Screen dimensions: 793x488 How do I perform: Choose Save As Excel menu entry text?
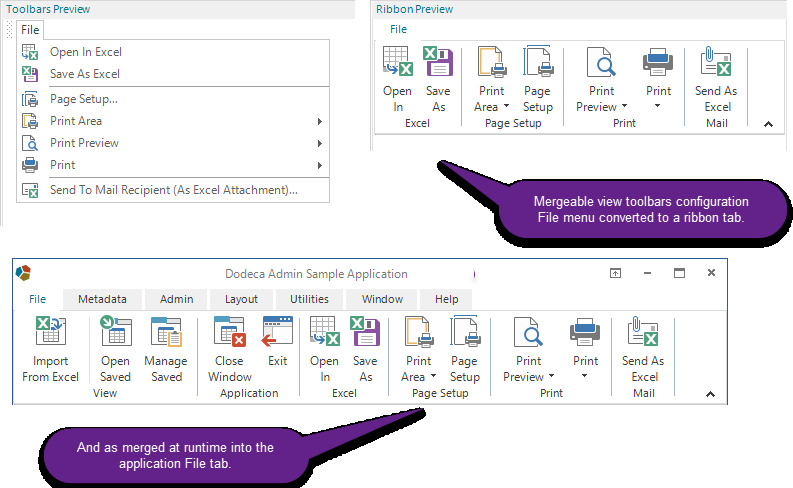pos(84,74)
